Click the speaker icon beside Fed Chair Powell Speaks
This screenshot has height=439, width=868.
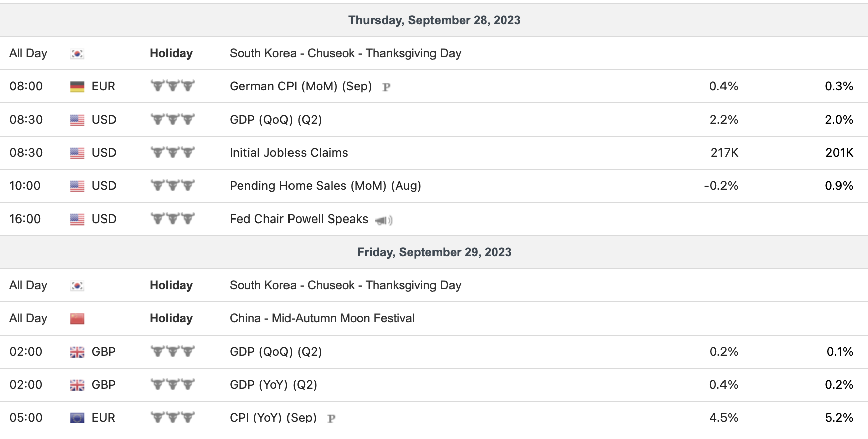[384, 220]
